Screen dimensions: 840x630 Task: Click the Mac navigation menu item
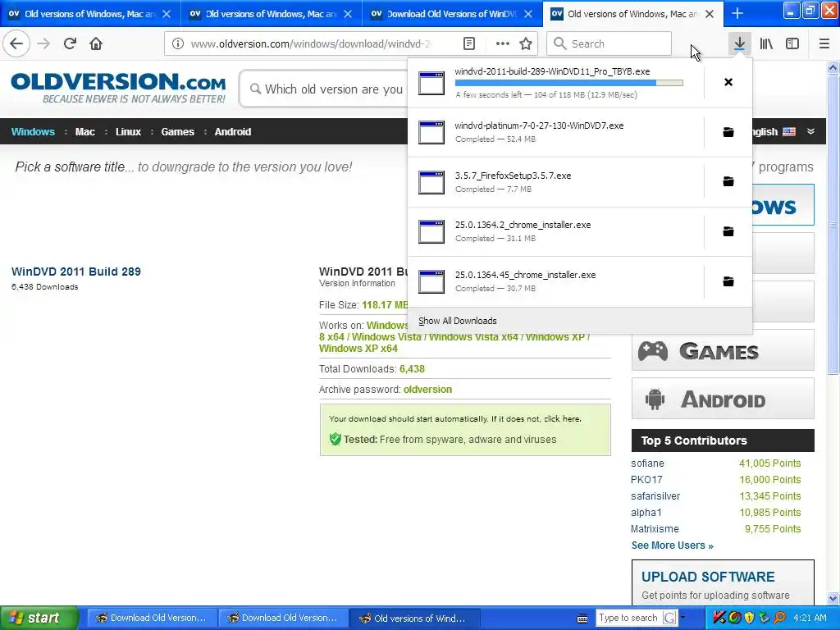point(84,132)
